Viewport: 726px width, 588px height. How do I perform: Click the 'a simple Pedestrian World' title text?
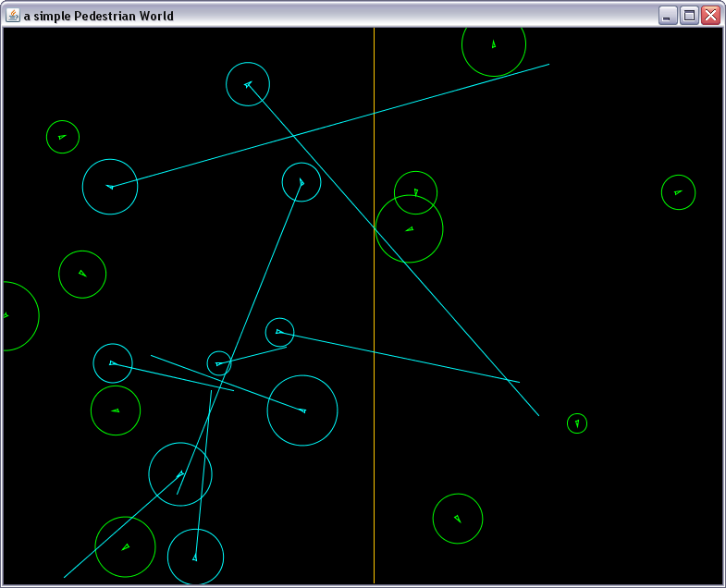coord(99,16)
